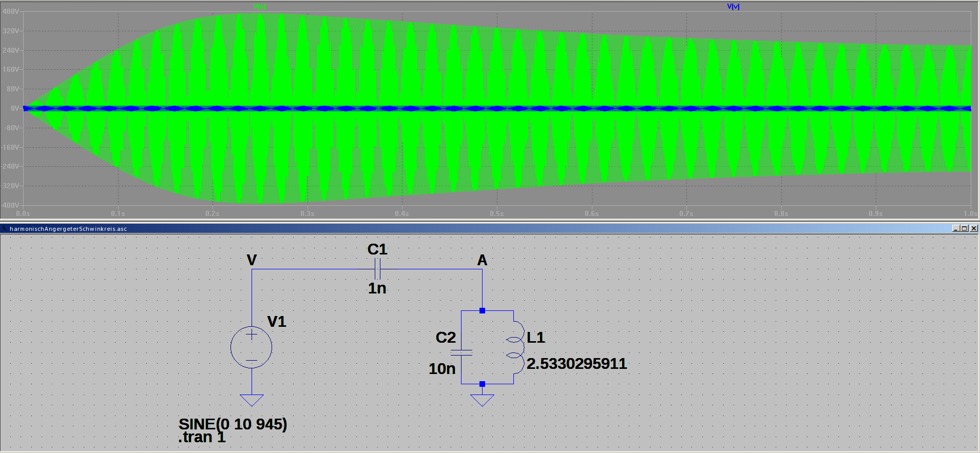Click the 160V vertical axis label

(x=11, y=69)
